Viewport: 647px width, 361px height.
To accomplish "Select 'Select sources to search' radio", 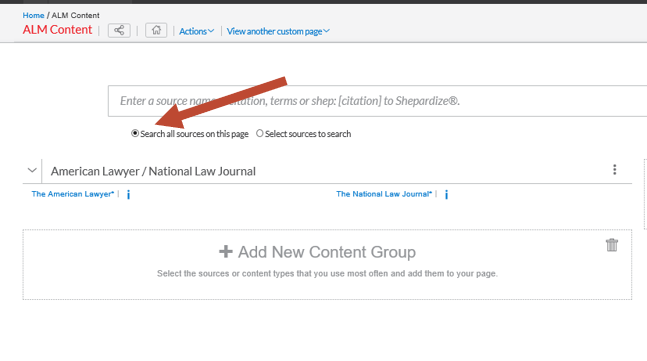I will point(260,133).
